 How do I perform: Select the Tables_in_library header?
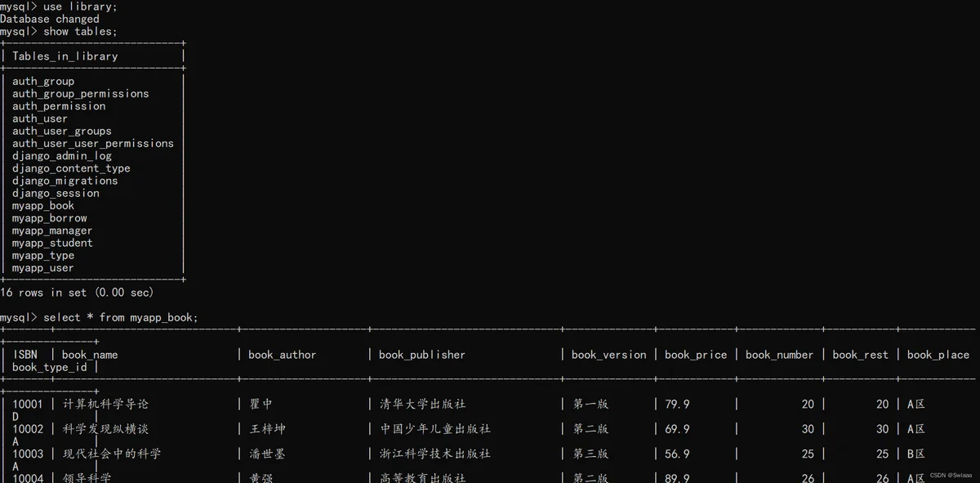pos(65,56)
